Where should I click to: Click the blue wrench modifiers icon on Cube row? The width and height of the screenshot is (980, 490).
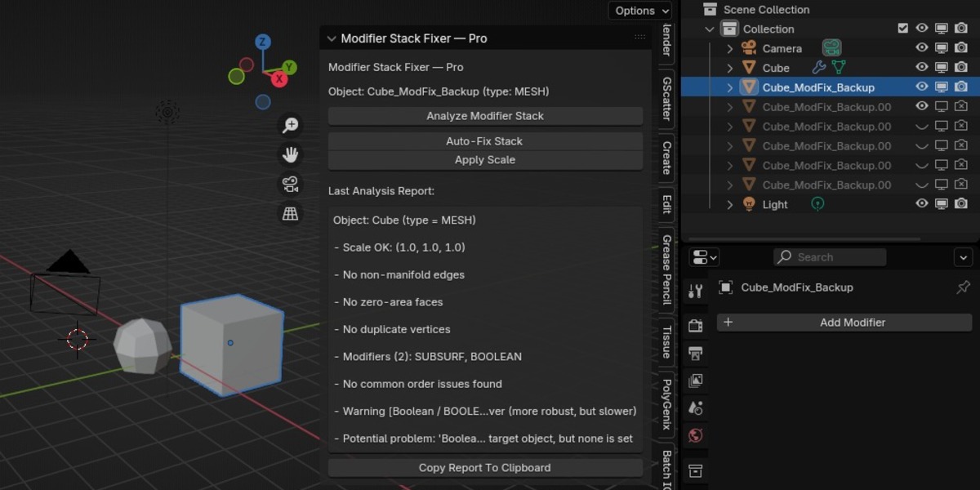[x=818, y=68]
